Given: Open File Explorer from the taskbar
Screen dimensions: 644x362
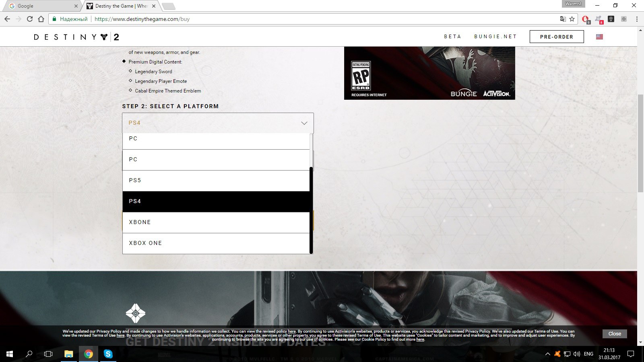Looking at the screenshot, I should coord(69,354).
